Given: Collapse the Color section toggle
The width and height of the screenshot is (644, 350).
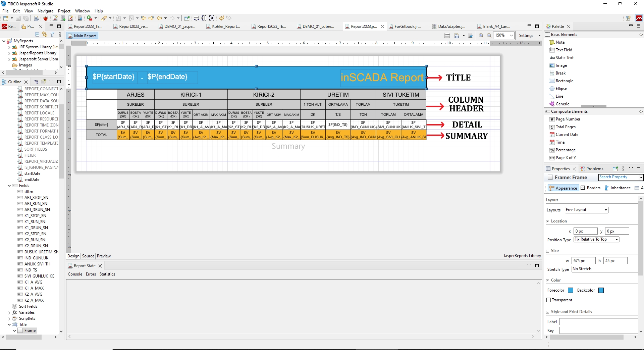Looking at the screenshot, I should [x=548, y=281].
